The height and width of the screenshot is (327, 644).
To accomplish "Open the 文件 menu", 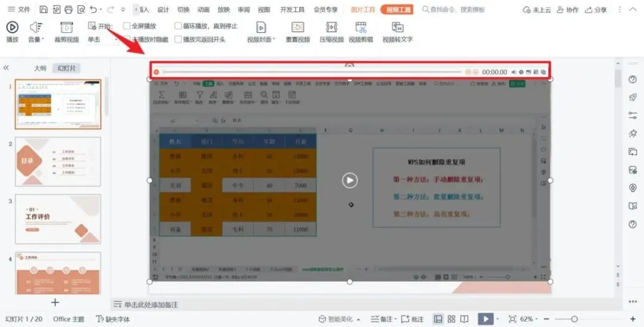I will [19, 9].
